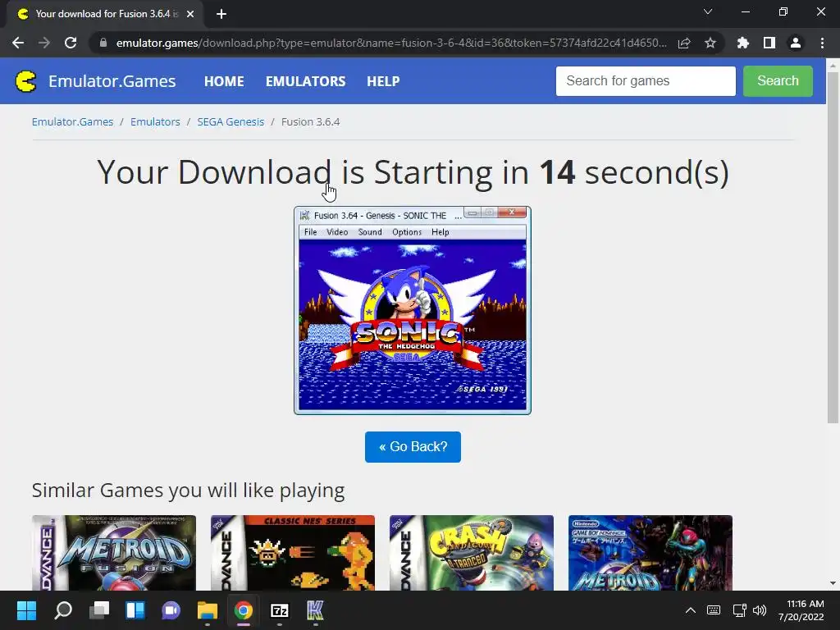Click the address bar URL
840x630 pixels.
point(391,43)
